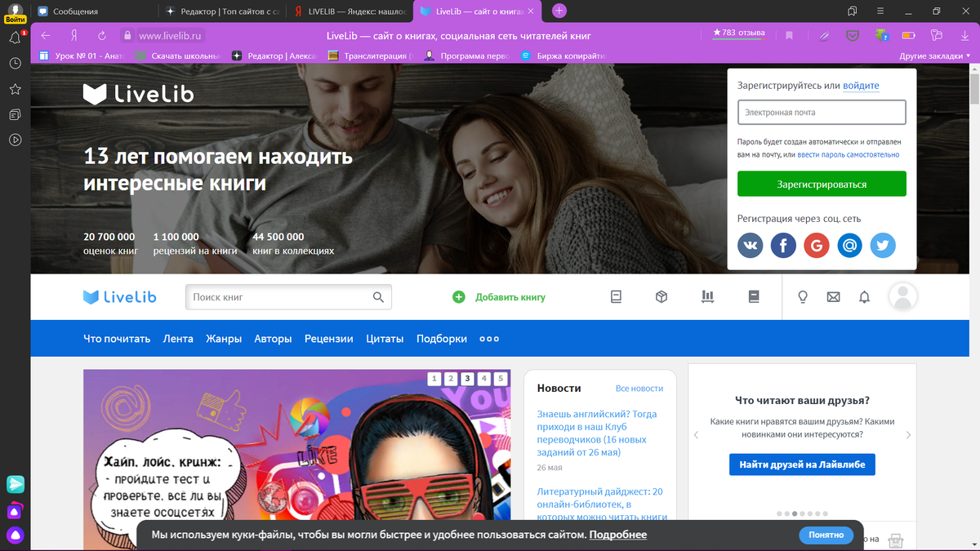Add a new browser tab
The height and width of the screenshot is (551, 980).
[x=559, y=11]
